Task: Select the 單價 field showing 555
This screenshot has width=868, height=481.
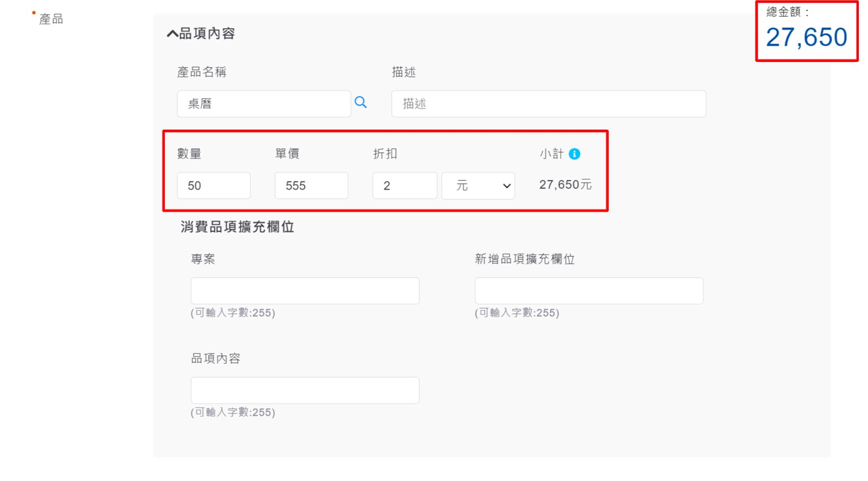Action: 311,186
